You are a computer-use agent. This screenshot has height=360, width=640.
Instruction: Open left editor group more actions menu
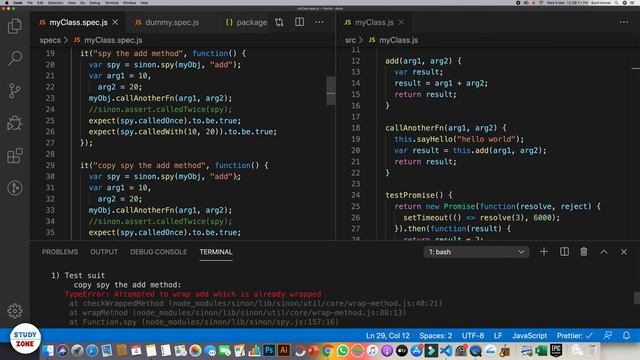[x=319, y=22]
